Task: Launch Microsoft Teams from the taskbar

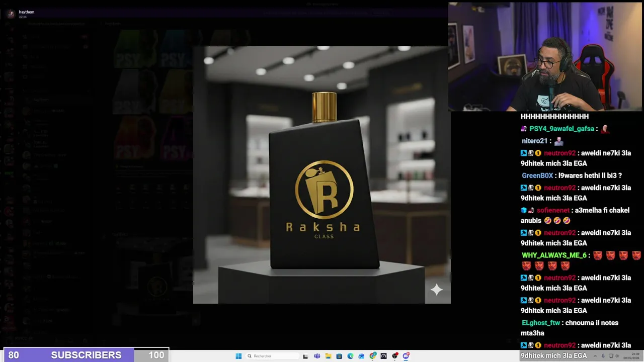Action: pyautogui.click(x=317, y=356)
